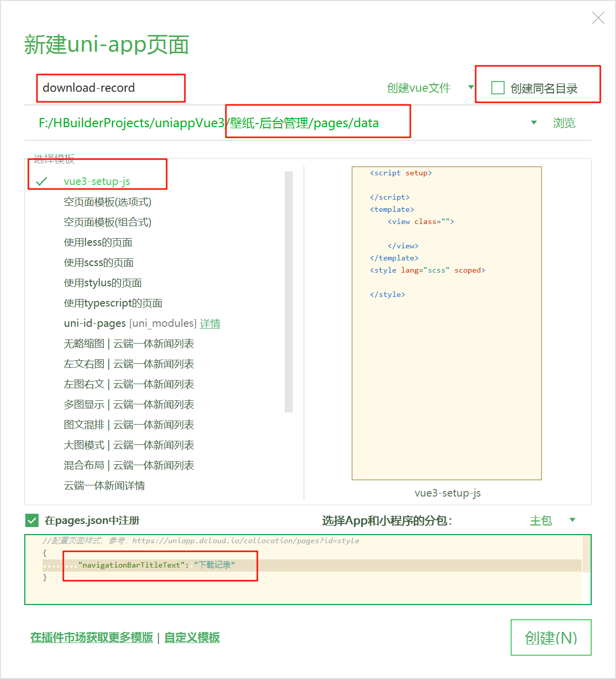Open the '自定义模板' link
The height and width of the screenshot is (679, 616).
coord(192,637)
